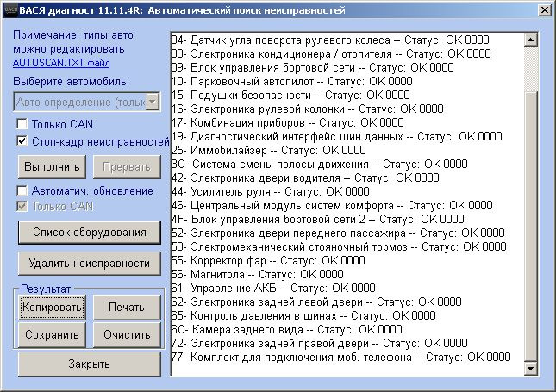Enable Автоматич. обновление checkbox

coord(22,190)
